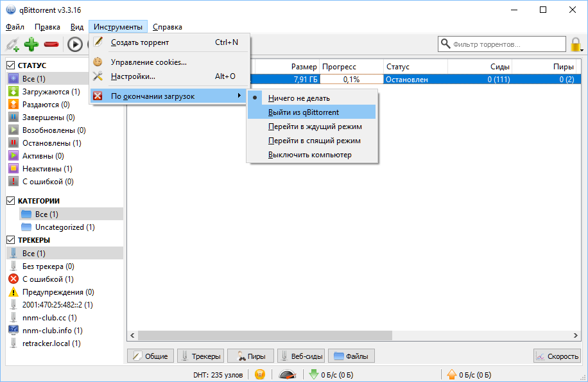Open the 'Скорость' graph tab
588x382 pixels.
557,356
